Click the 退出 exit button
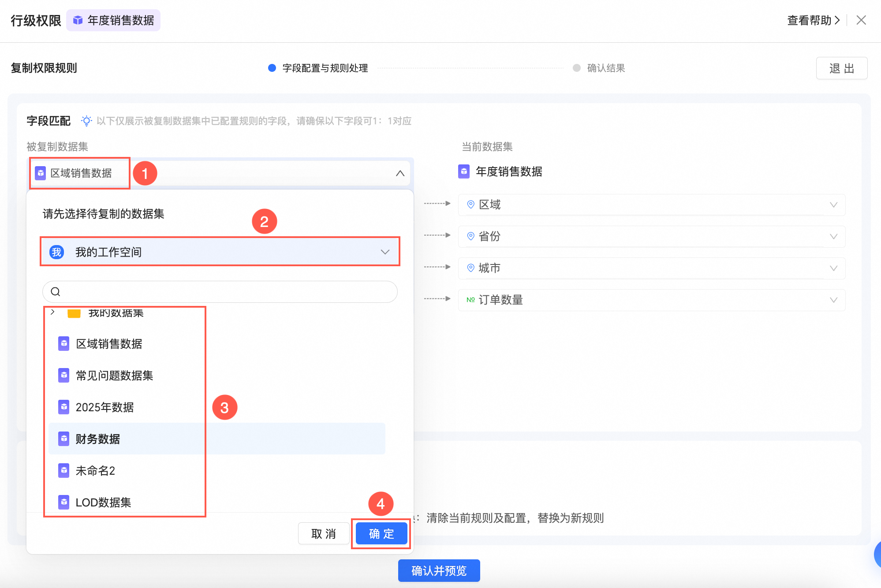 [x=841, y=68]
